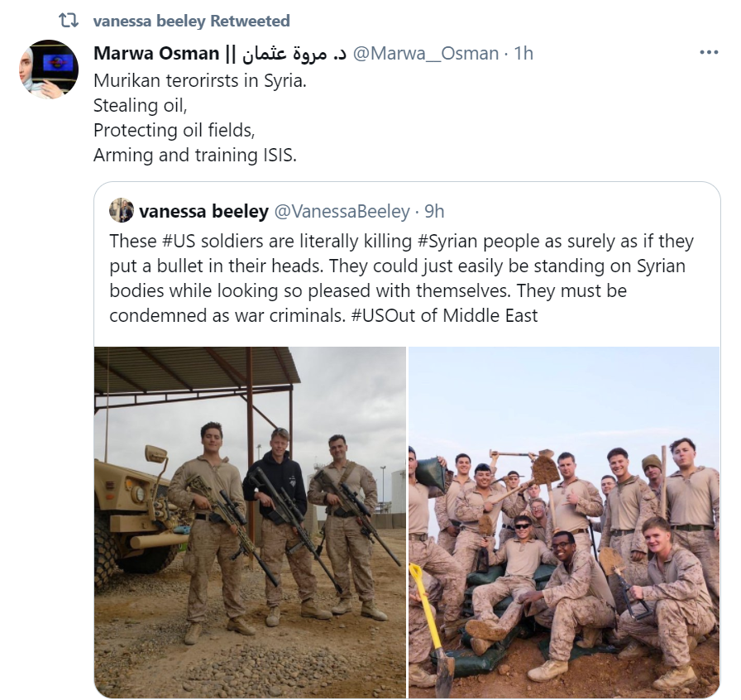The width and height of the screenshot is (741, 700).
Task: Open the tweet's 1h timestamp
Action: click(x=523, y=54)
